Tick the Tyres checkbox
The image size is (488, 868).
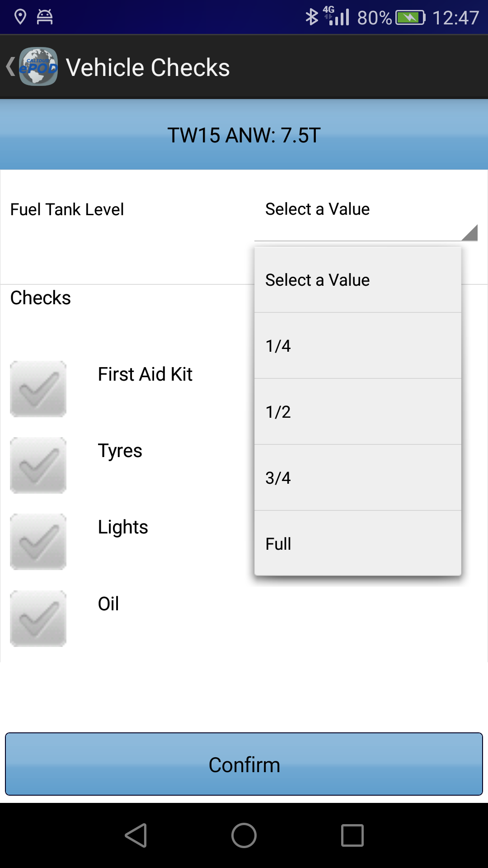(x=38, y=465)
